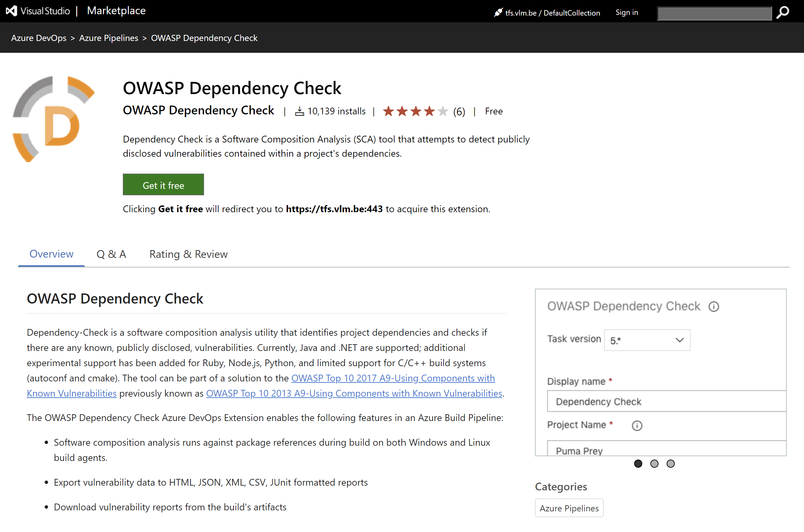Open the Q & A tab
804x532 pixels.
tap(111, 254)
